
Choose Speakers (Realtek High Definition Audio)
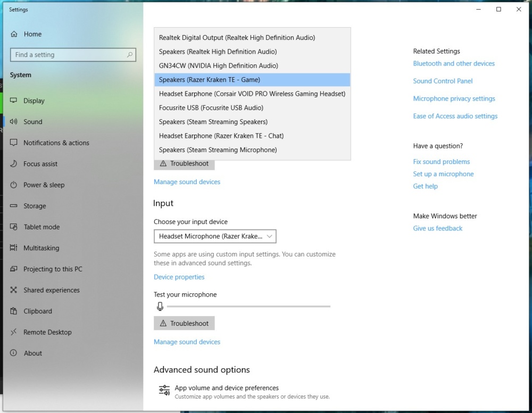(252, 52)
